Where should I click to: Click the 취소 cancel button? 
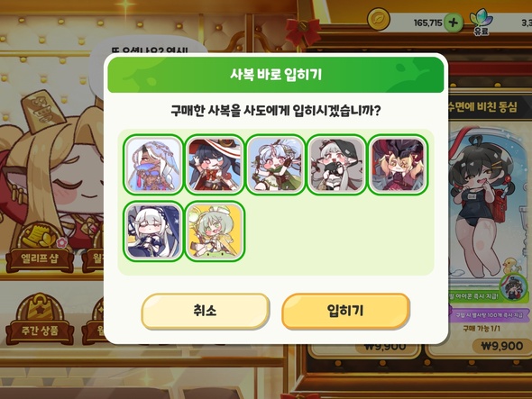[x=206, y=311]
